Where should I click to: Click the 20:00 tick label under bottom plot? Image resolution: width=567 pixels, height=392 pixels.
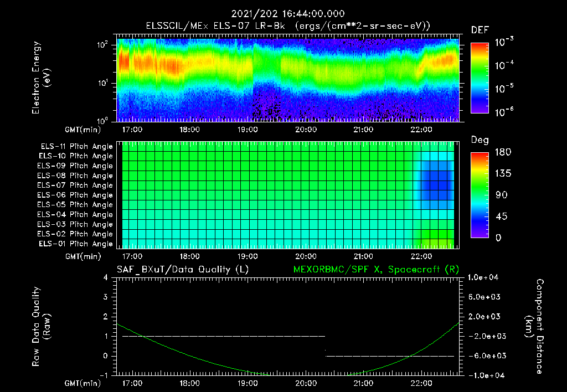pyautogui.click(x=306, y=383)
